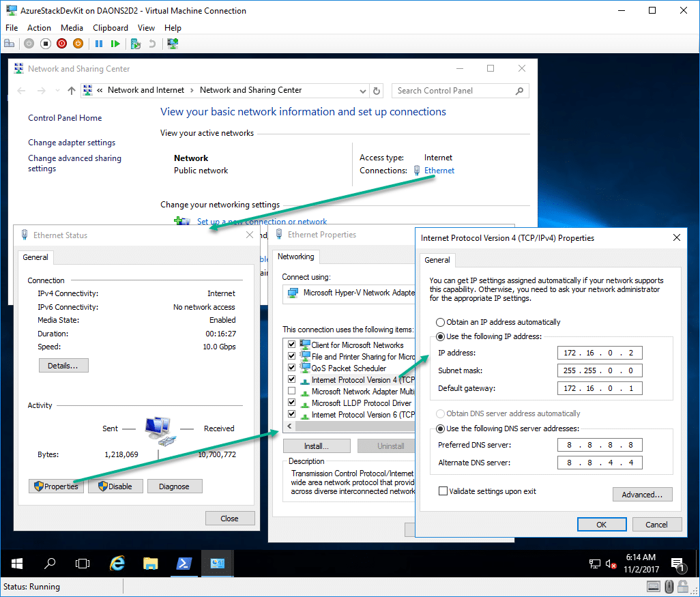700x597 pixels.
Task: Launch Internet Explorer from the taskbar
Action: coord(117,564)
